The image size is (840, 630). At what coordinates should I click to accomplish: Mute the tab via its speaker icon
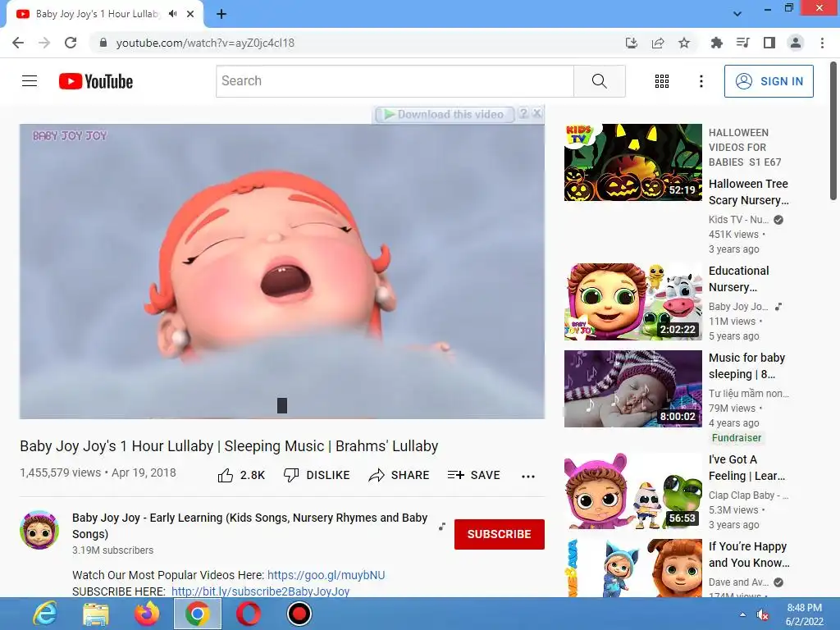172,14
